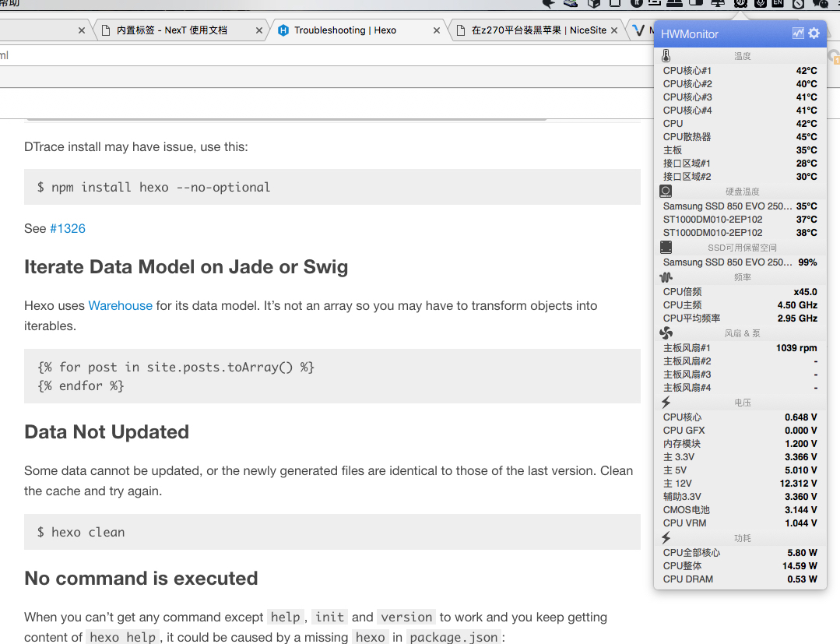
Task: Click the 'No command is executed' heading
Action: (x=141, y=578)
